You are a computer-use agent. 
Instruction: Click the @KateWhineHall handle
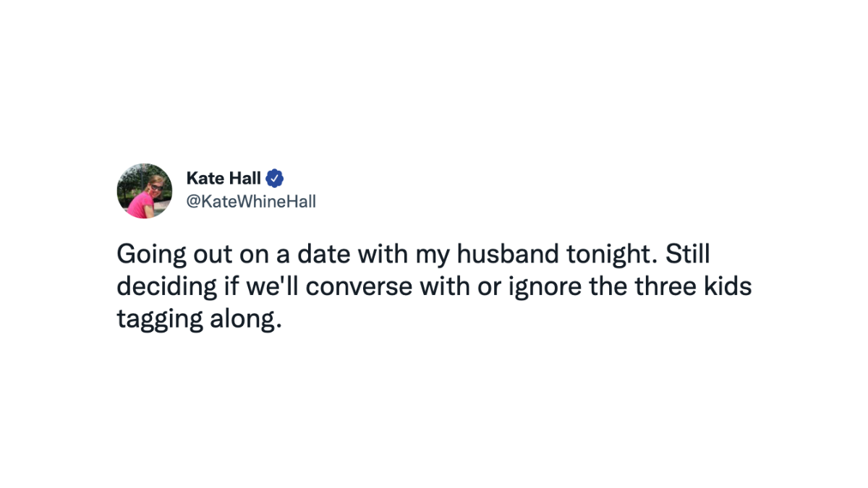click(251, 202)
